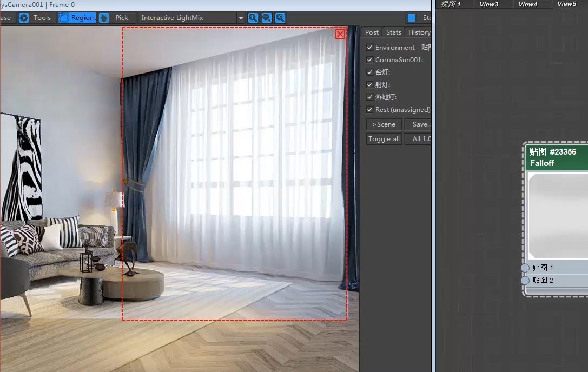Toggle the Rest (unassigned) checkbox
The image size is (588, 372).
(370, 110)
